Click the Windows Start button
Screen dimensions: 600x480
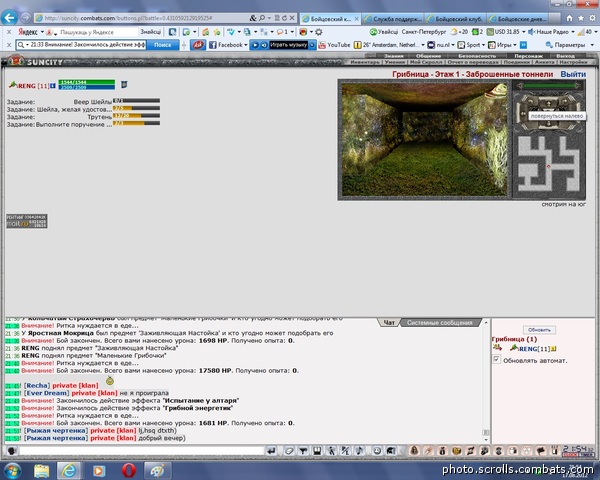(13, 470)
